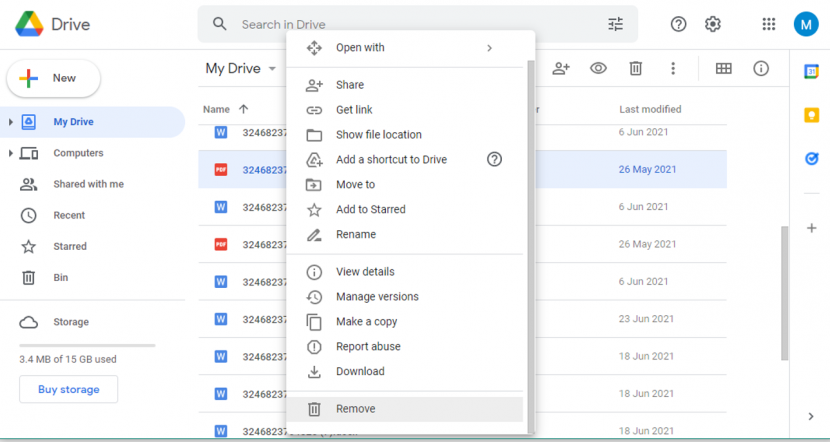Choose Report abuse

(x=405, y=346)
